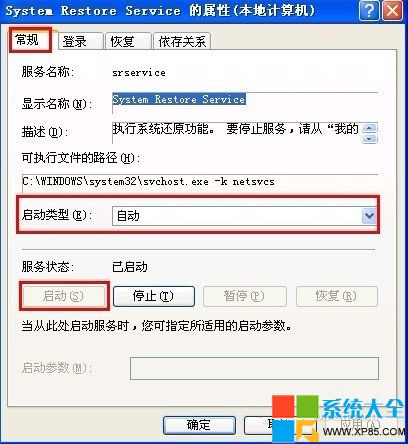This screenshot has height=444, width=408.
Task: Click the 启动(S) service start button
Action: pyautogui.click(x=63, y=296)
